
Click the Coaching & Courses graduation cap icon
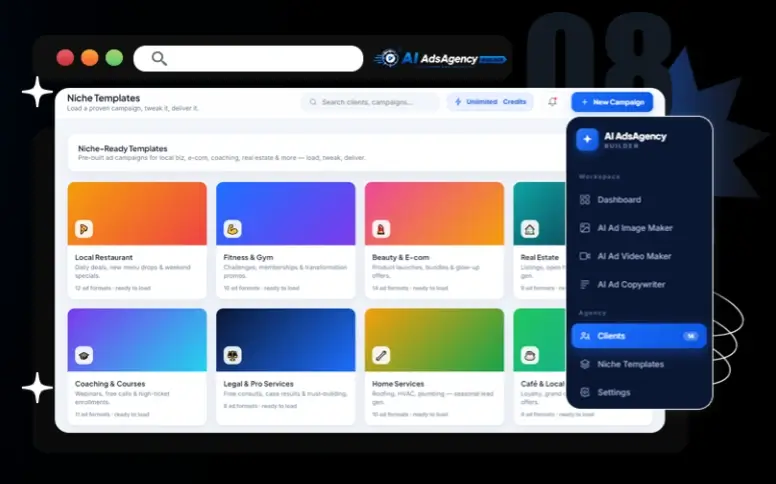(84, 355)
